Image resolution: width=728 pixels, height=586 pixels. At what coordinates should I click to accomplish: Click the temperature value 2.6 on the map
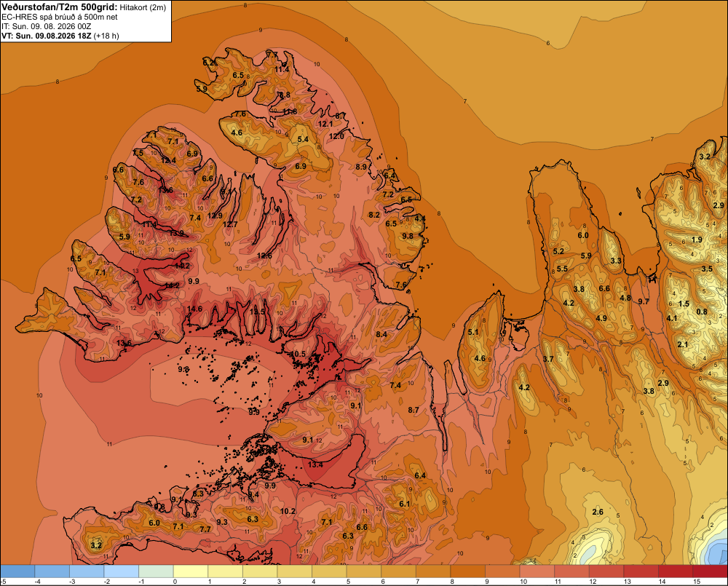[598, 512]
